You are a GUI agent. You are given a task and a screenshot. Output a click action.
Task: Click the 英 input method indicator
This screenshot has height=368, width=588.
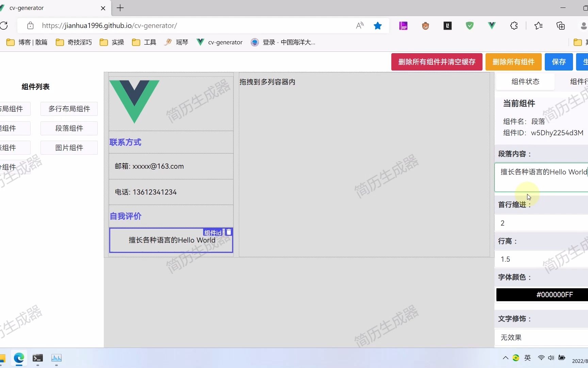click(527, 358)
